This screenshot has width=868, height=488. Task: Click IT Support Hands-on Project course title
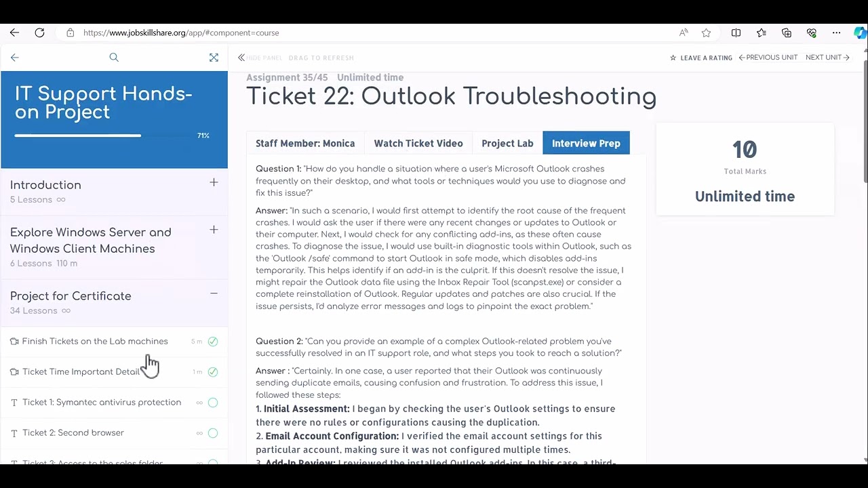click(104, 103)
